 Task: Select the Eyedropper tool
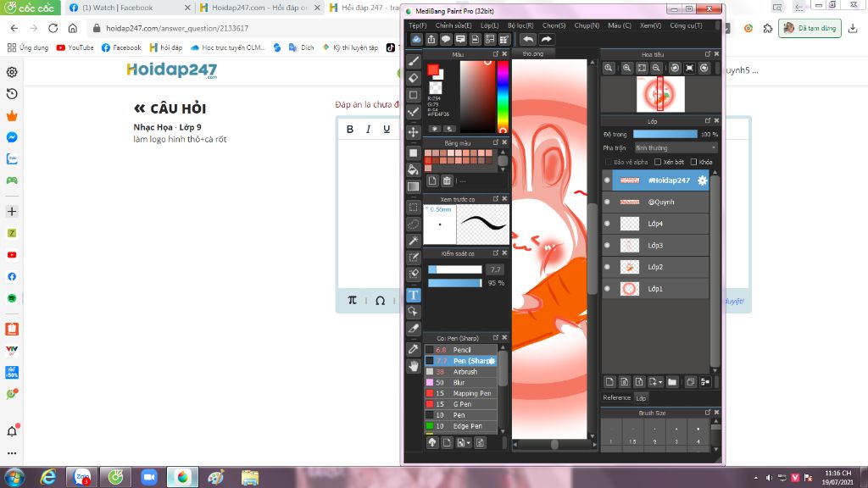(413, 349)
